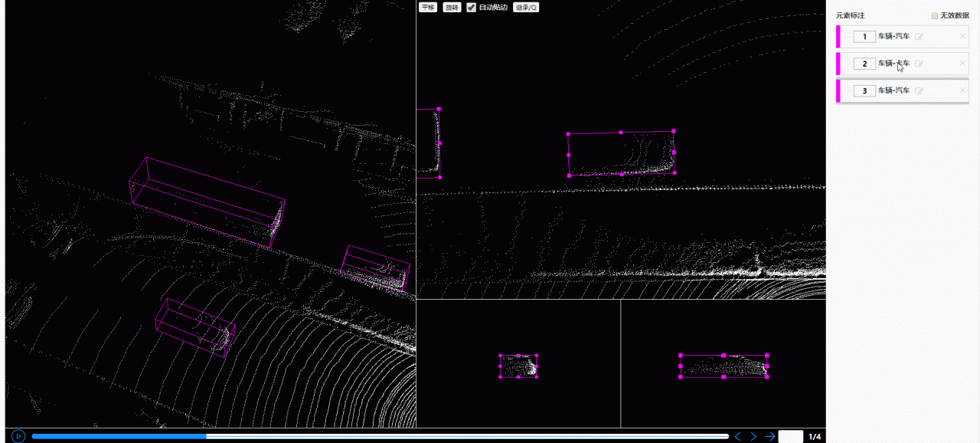This screenshot has height=443, width=980.
Task: Open the edit icon for item 2 车辆-卡车
Action: pos(920,64)
